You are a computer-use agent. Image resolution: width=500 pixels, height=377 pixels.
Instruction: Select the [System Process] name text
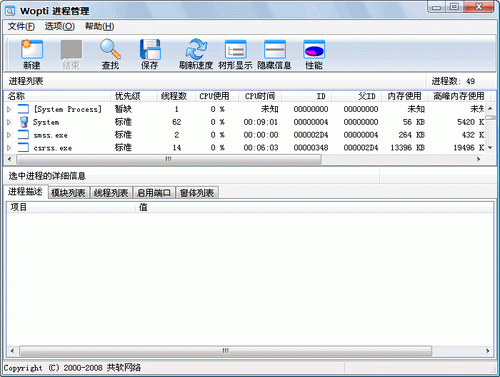(x=67, y=109)
